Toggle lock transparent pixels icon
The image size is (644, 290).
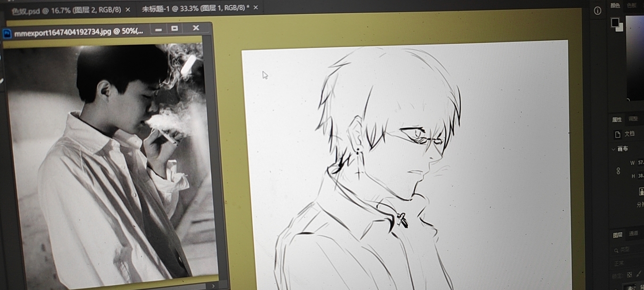click(629, 274)
